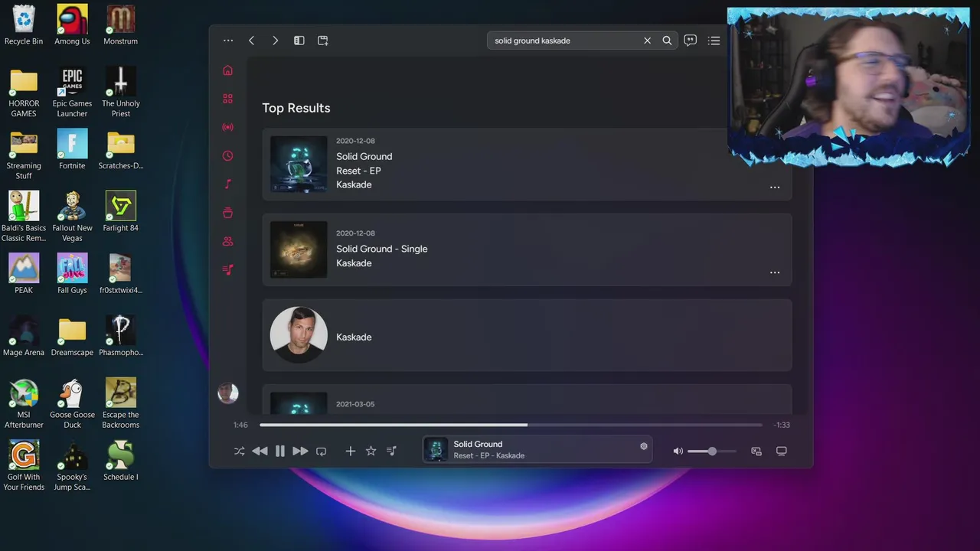Clear the search text with the X icon
The image size is (980, 551).
[647, 41]
